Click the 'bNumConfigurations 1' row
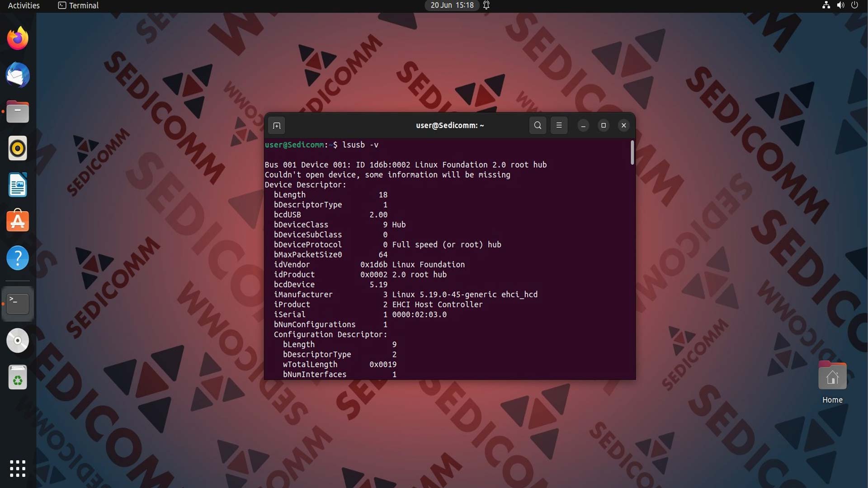The image size is (868, 488). pyautogui.click(x=330, y=324)
